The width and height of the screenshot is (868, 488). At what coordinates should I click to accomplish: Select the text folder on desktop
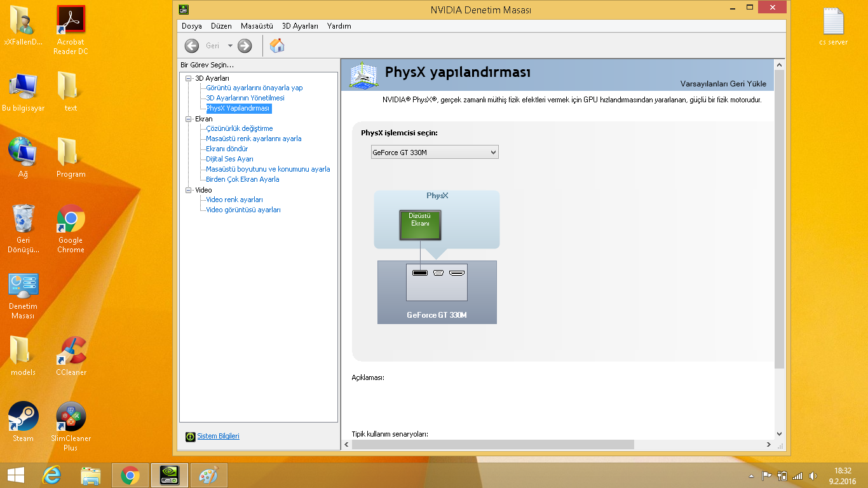coord(71,92)
